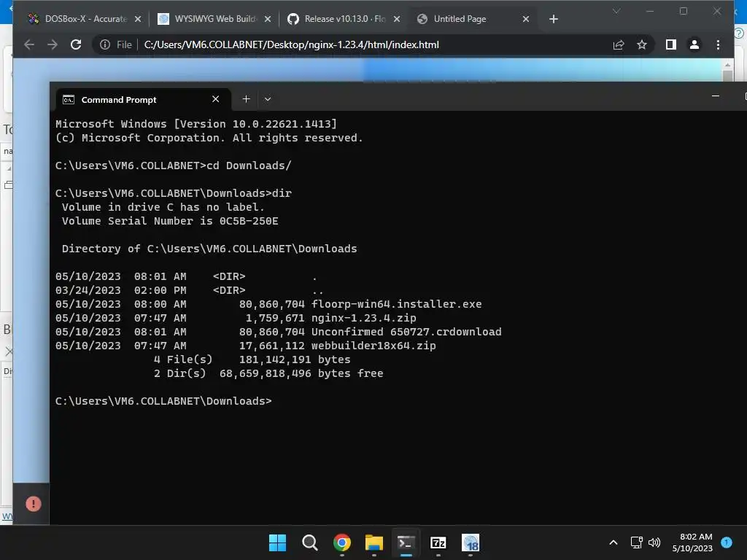
Task: Click the address bar with index.html path
Action: click(292, 44)
